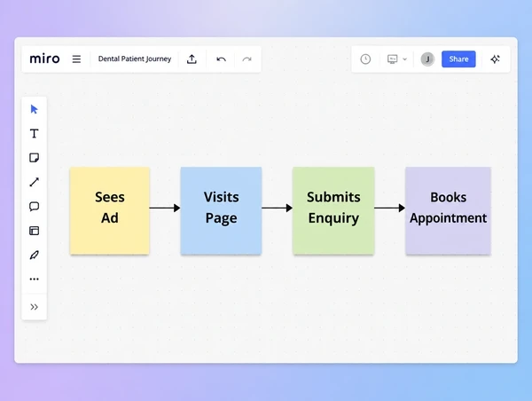Select the Sticky note tool
Screen dimensions: 532x401
pos(35,158)
